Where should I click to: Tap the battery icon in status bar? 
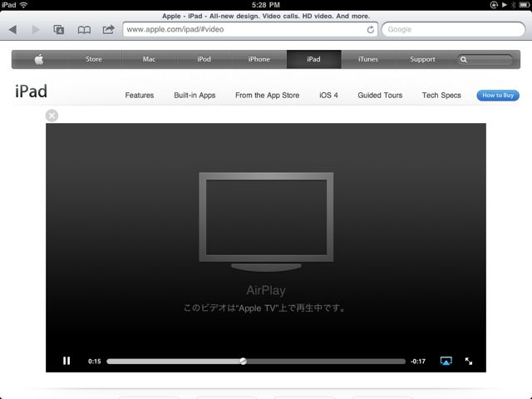point(525,5)
